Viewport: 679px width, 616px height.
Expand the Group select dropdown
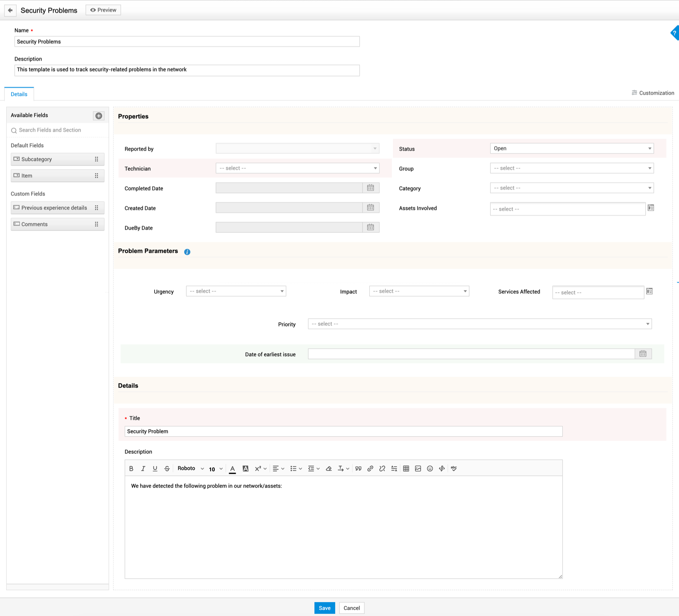tap(572, 168)
